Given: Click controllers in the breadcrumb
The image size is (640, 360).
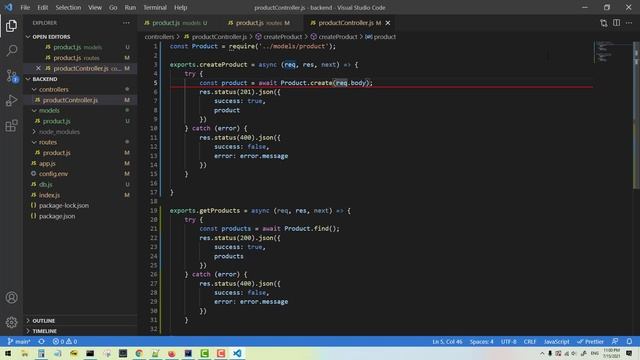Looking at the screenshot, I should (x=159, y=37).
